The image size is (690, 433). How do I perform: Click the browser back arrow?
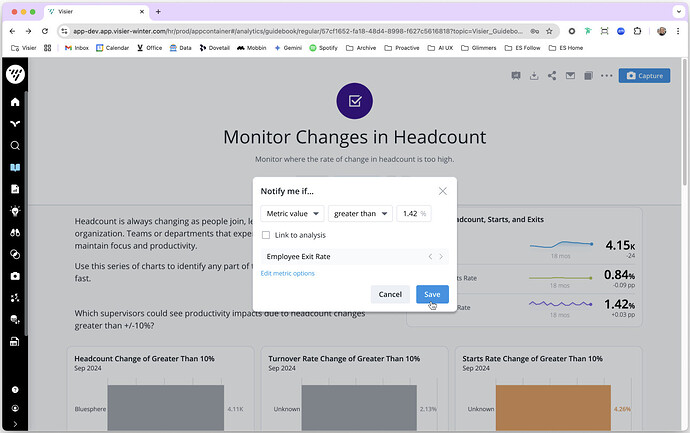click(x=12, y=31)
